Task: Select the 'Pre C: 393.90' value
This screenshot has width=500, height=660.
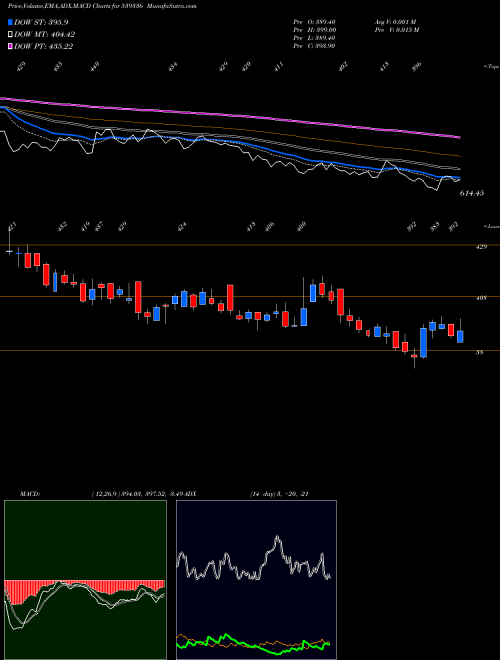Action: coord(314,46)
